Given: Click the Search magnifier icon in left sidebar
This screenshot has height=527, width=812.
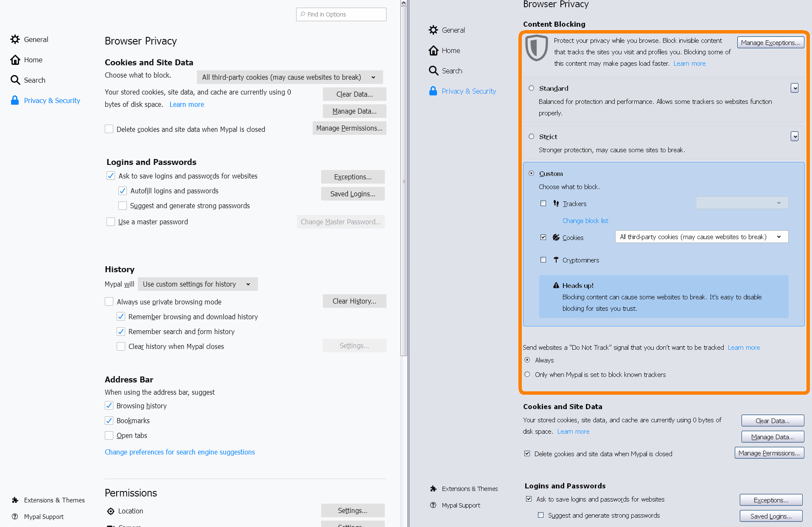Looking at the screenshot, I should point(15,80).
